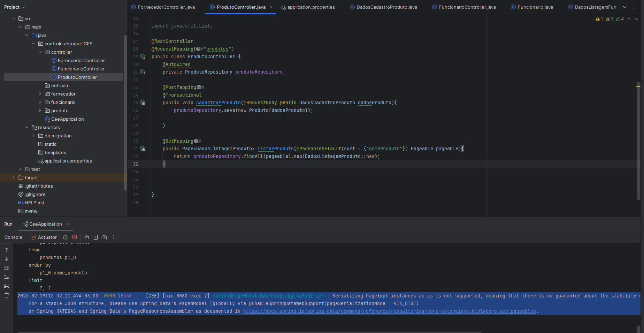Screen dimensions: 644x333
Task: Open the globe URL dropdown in @RequestMapping
Action: tap(200, 49)
